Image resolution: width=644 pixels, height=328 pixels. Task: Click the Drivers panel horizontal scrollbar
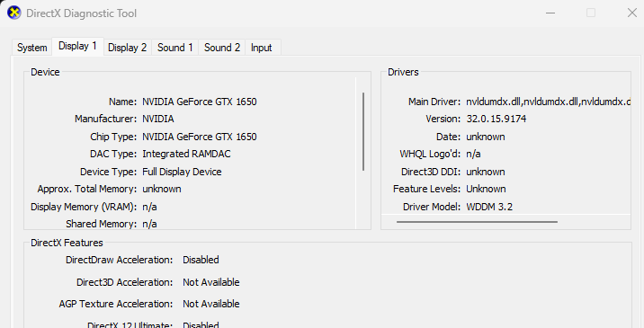[477, 222]
